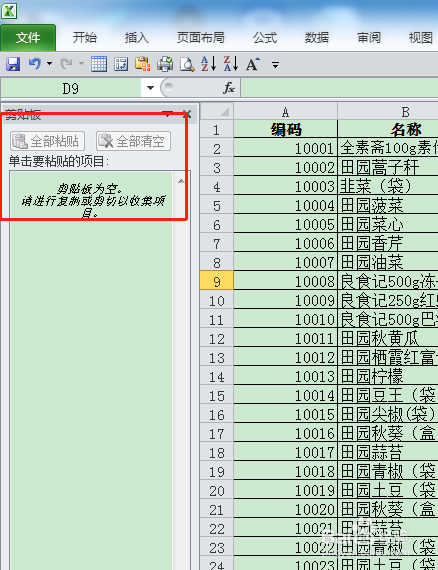Open the redo history dropdown arrow

point(81,64)
